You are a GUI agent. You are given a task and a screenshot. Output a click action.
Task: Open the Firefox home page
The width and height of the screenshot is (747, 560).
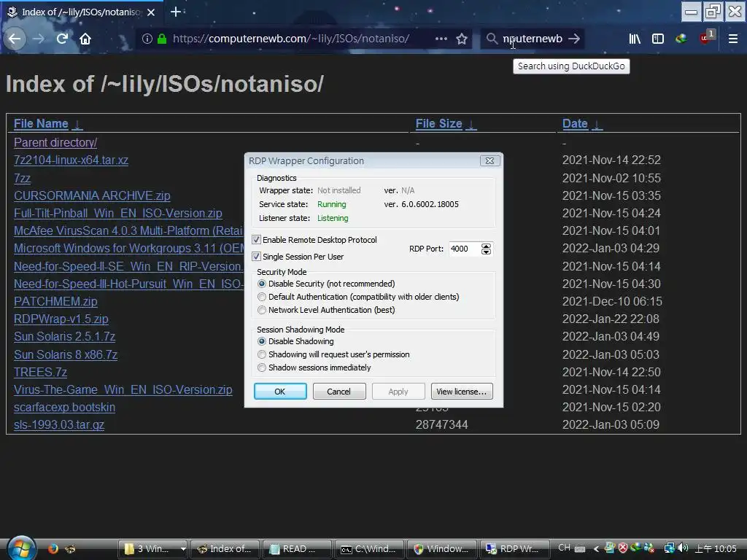click(85, 39)
